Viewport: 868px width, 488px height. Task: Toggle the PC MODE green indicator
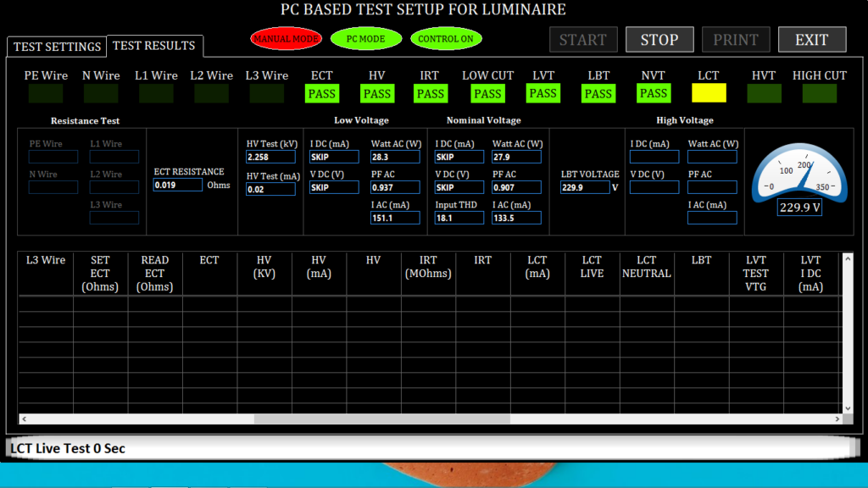point(366,39)
